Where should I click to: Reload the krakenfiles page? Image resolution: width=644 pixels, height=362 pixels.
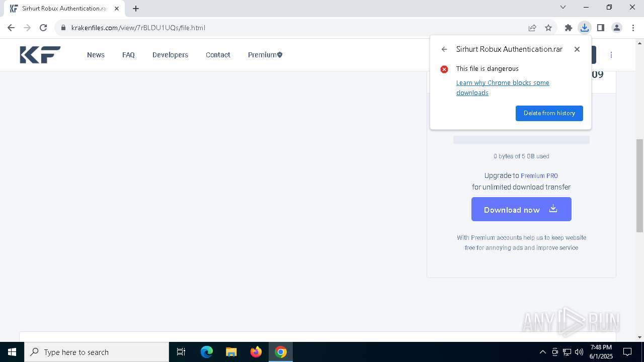tap(43, 28)
